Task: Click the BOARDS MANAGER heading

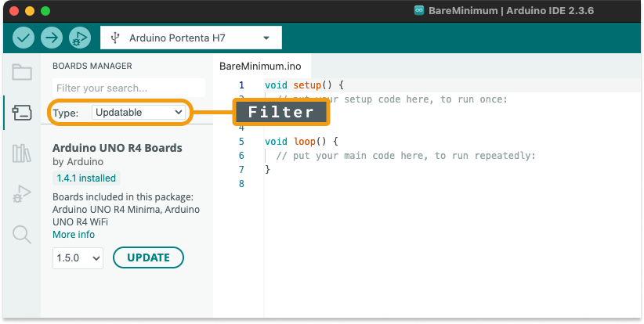Action: [x=92, y=66]
